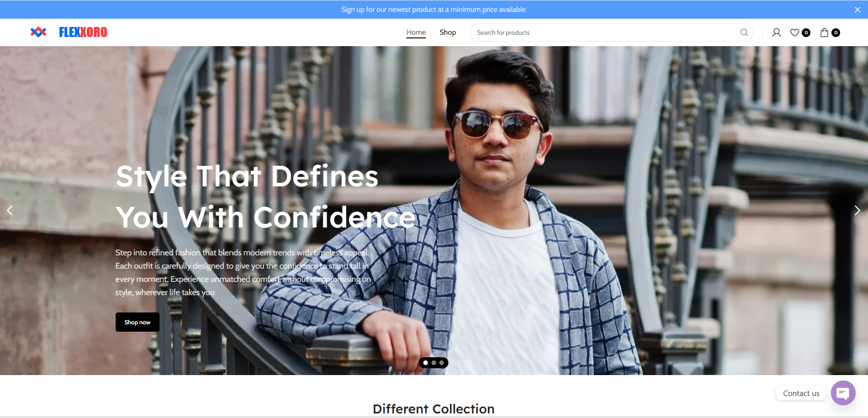The height and width of the screenshot is (418, 868).
Task: Click the magnifying glass search icon
Action: [744, 32]
